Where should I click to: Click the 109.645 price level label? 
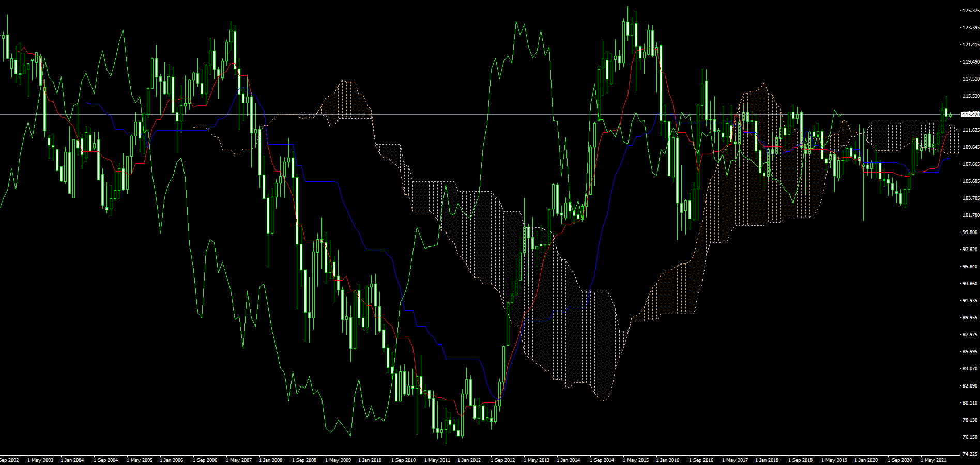point(971,147)
